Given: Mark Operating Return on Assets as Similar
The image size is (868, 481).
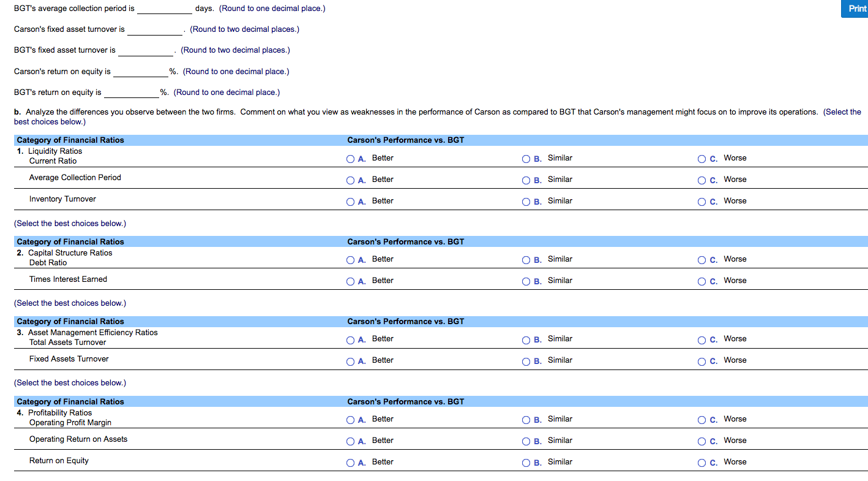Looking at the screenshot, I should point(526,441).
